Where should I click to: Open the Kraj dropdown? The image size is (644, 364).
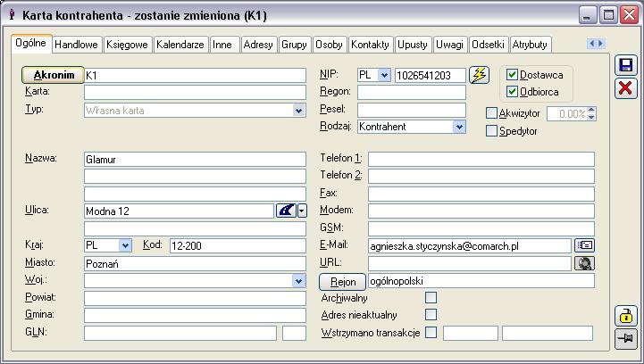125,245
